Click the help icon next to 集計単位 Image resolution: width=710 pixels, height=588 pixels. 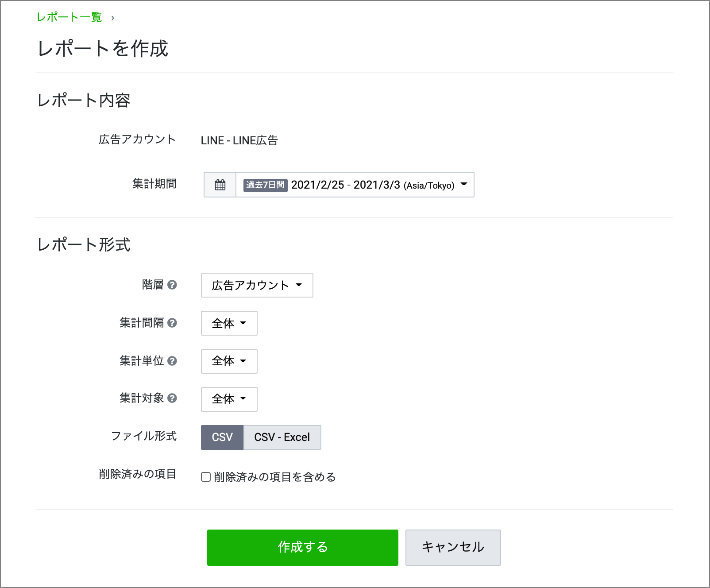point(172,361)
